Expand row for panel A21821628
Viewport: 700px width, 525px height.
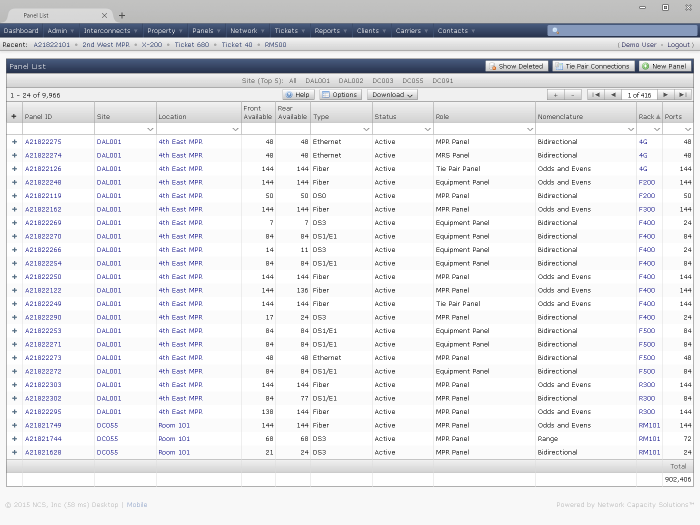[14, 452]
